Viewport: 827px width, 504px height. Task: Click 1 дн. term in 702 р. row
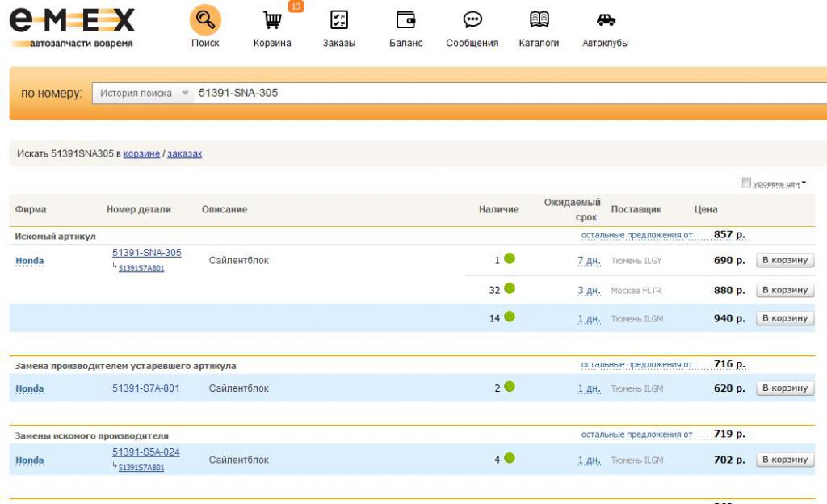tap(589, 460)
